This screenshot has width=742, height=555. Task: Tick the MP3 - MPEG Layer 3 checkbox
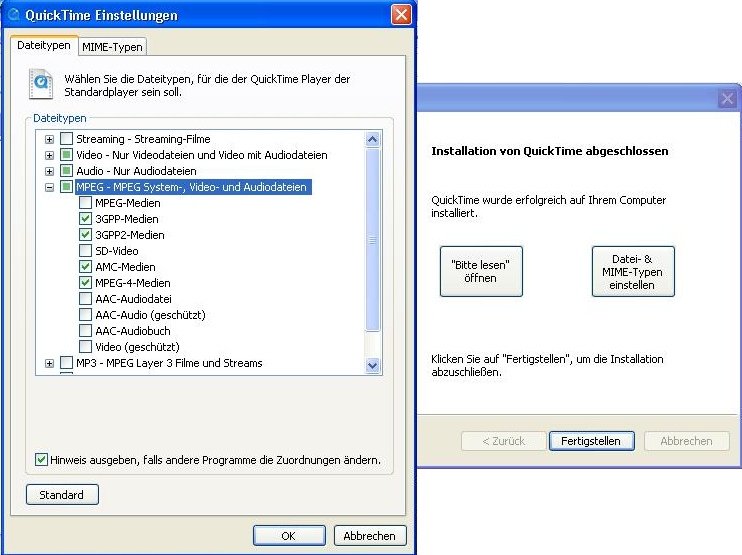pos(66,363)
